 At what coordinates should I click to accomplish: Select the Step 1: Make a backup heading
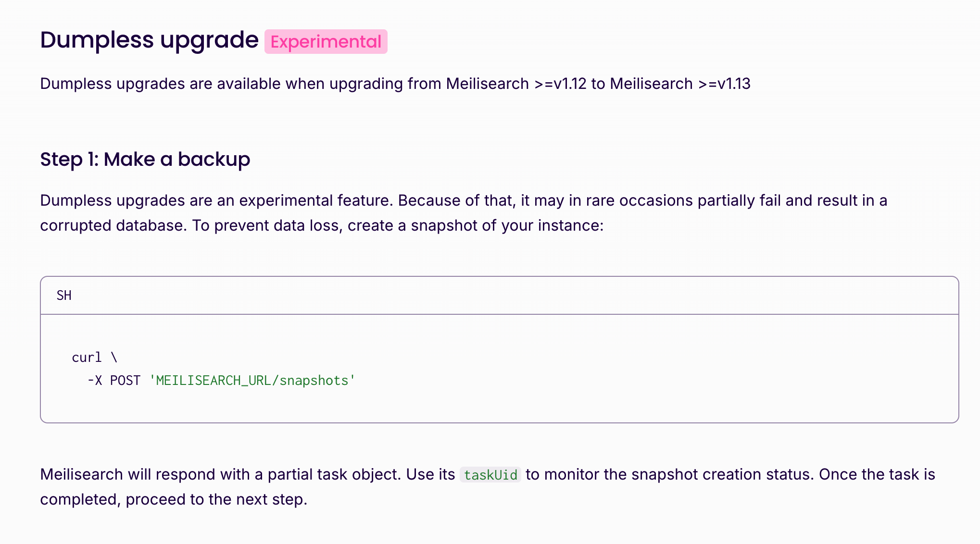click(145, 159)
